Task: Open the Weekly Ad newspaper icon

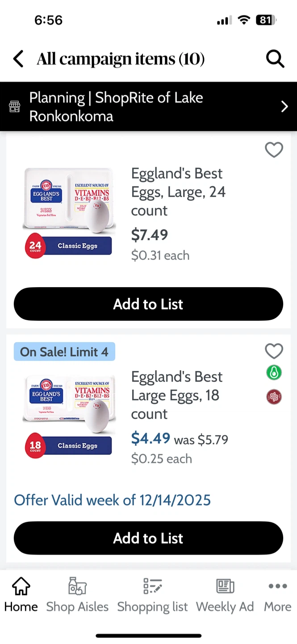Action: [225, 586]
